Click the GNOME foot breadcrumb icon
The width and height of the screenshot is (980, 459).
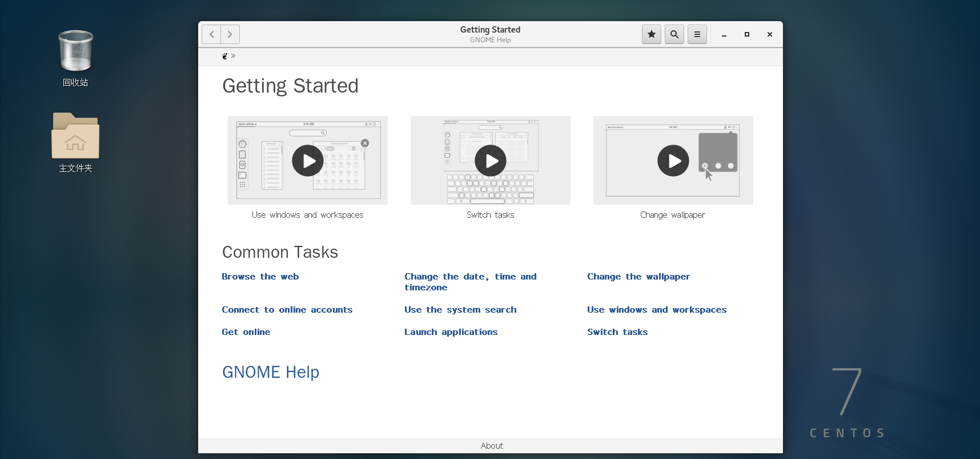(225, 56)
